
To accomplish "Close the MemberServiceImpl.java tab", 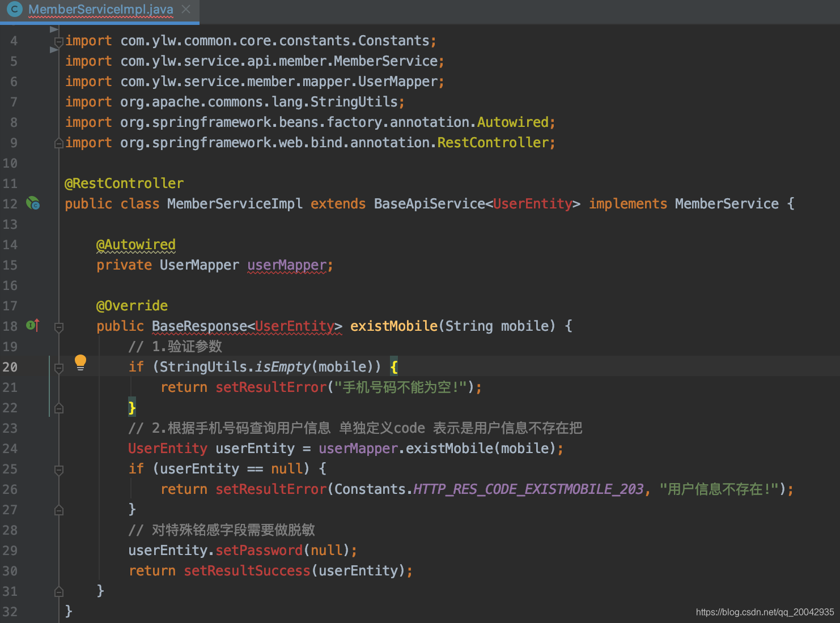I will (x=186, y=10).
